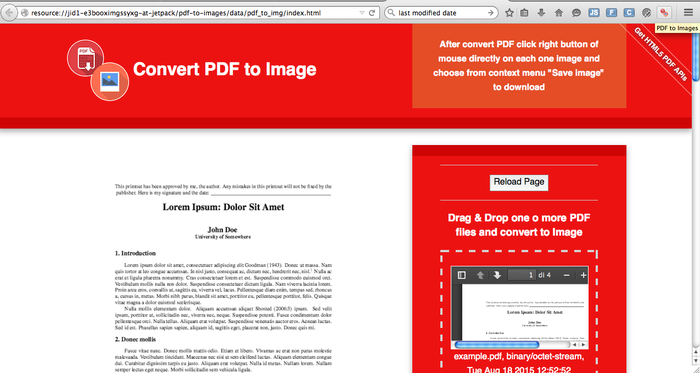This screenshot has width=700, height=373.
Task: Click the F extension toolbar button
Action: pos(611,13)
